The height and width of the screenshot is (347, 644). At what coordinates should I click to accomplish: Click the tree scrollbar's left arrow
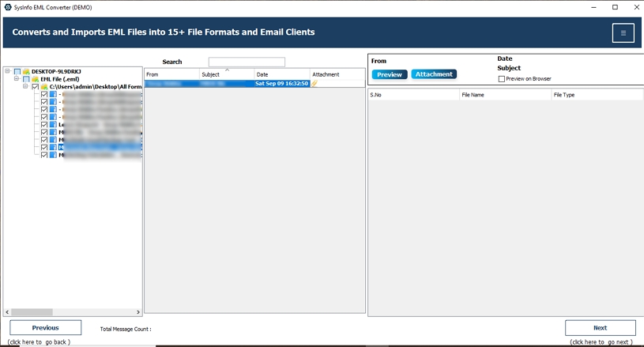tap(7, 312)
